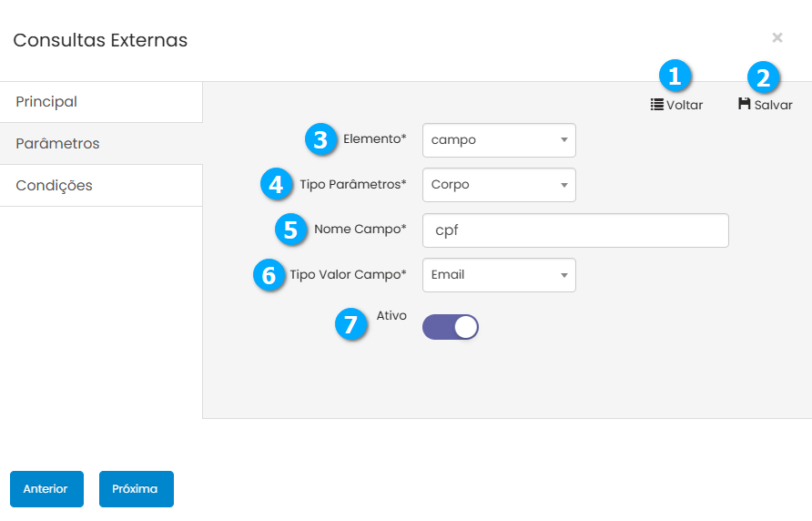Open Tipo Valor Campo dropdown showing Email
The height and width of the screenshot is (521, 812).
click(499, 275)
